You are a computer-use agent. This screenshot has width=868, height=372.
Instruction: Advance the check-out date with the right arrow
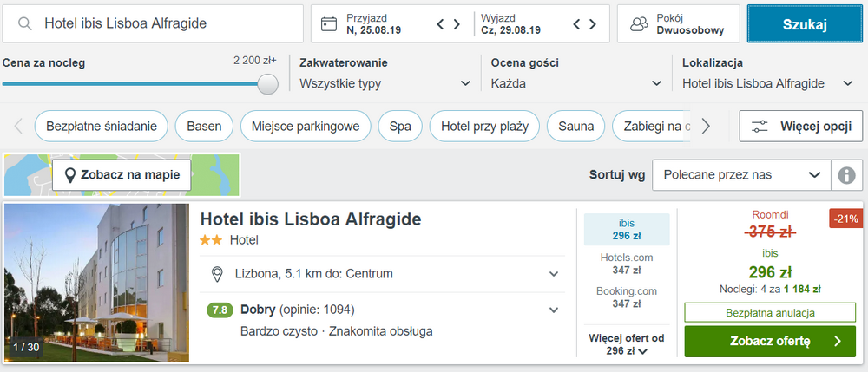tap(593, 24)
